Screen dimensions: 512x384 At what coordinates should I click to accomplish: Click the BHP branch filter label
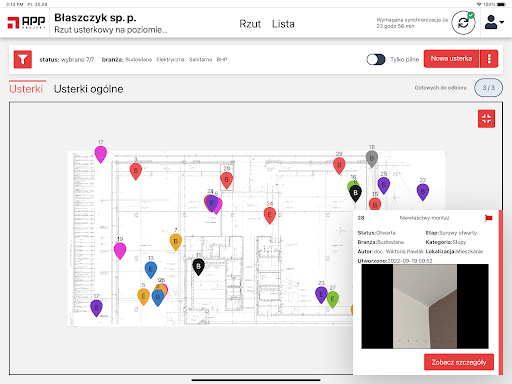tap(222, 60)
